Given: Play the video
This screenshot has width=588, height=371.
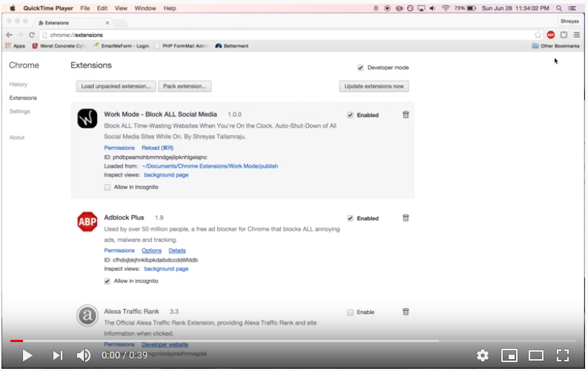Looking at the screenshot, I should (x=27, y=355).
